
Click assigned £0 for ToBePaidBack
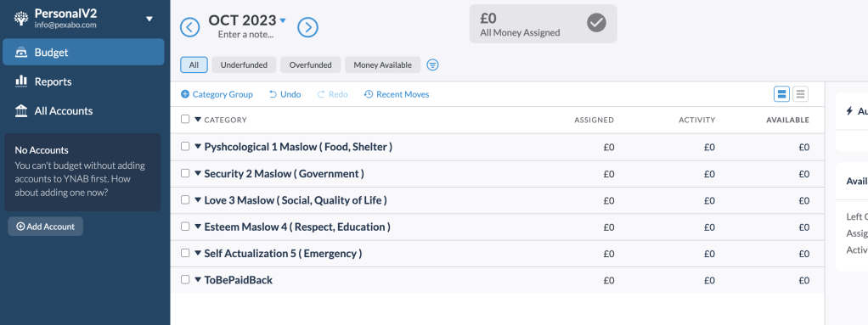tap(608, 280)
